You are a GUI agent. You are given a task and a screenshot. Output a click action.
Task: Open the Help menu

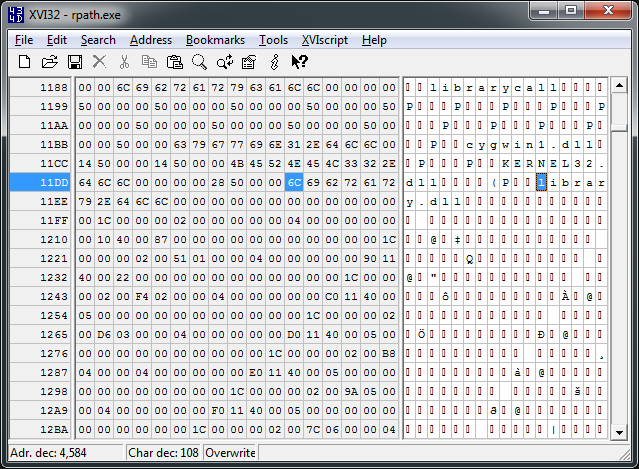374,40
